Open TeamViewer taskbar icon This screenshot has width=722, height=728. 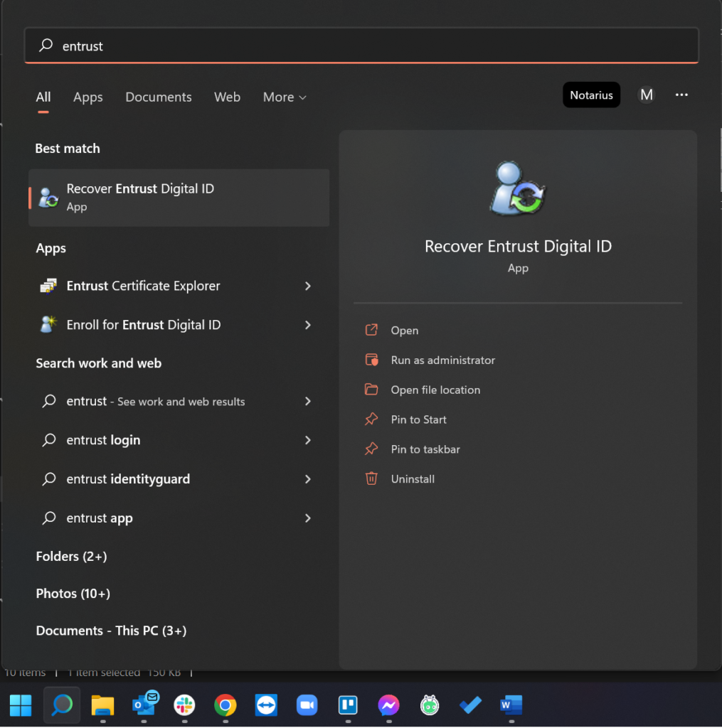266,705
